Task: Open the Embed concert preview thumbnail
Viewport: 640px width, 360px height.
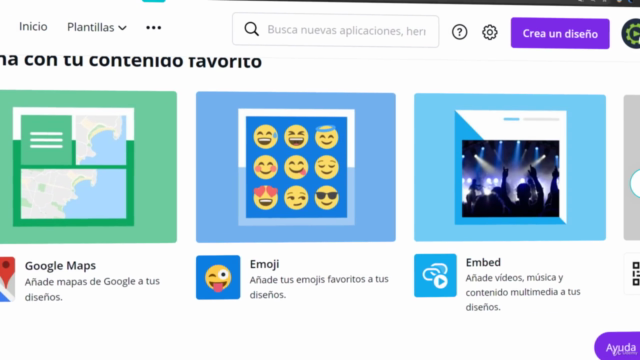Action: pyautogui.click(x=510, y=167)
